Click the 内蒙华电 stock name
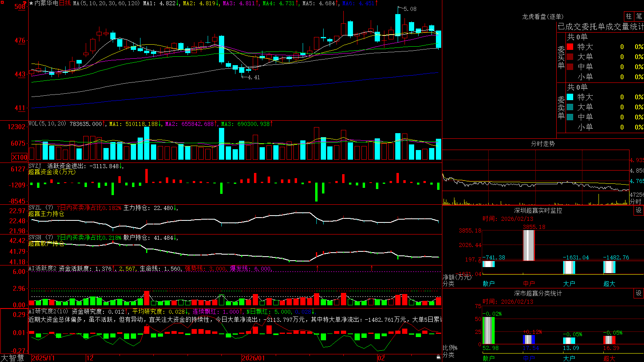This screenshot has height=362, width=644. (x=46, y=3)
